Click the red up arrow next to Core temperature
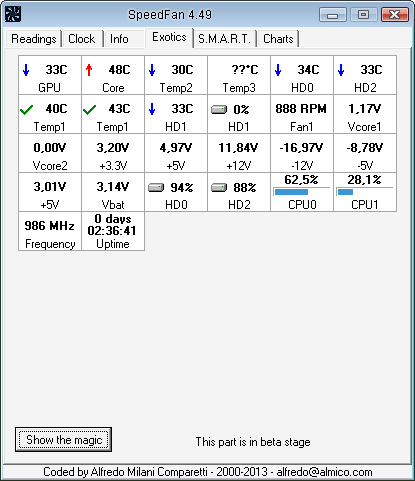Screen dimensions: 415x481 (89, 70)
